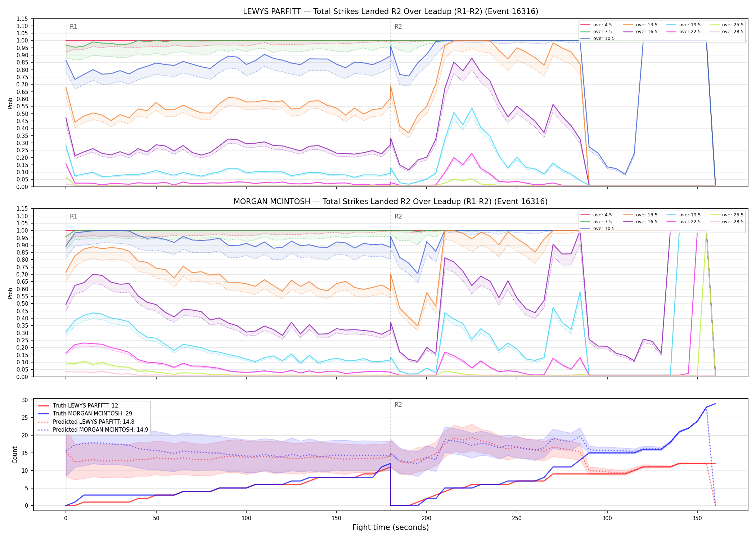Pick 'over 19.5' in the McIntosh chart legend

click(684, 215)
